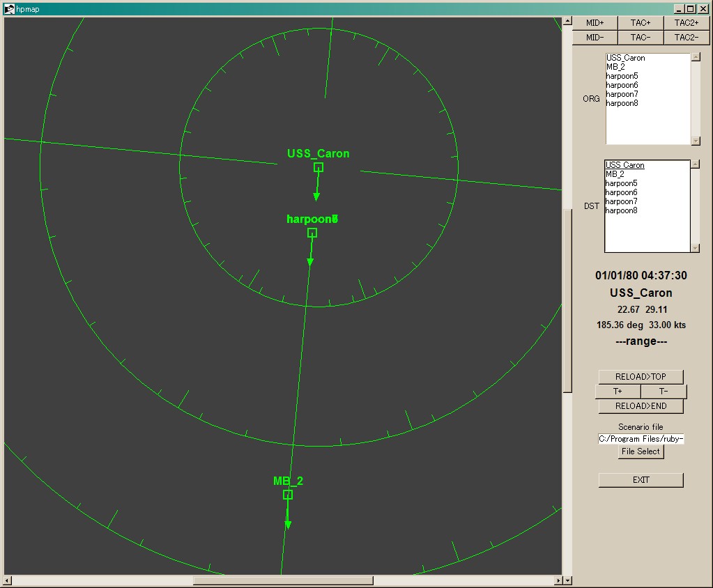Choose MB_2 in the DST list
The image size is (713, 588).
point(615,174)
